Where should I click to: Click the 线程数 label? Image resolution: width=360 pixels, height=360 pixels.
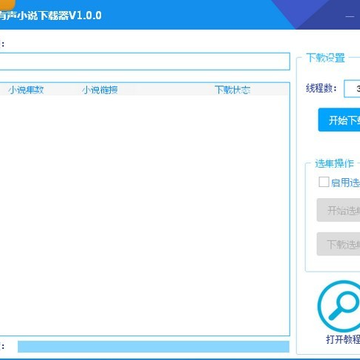tap(321, 89)
